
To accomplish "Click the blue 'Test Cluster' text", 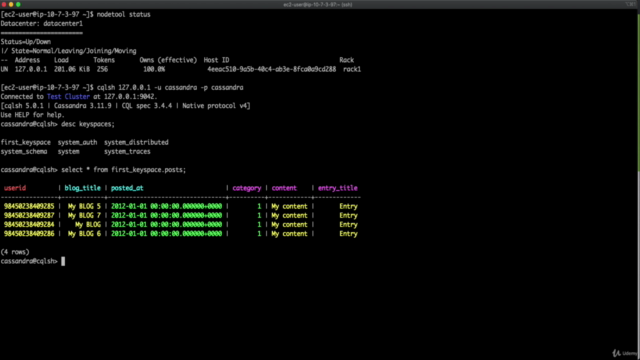I will 68,97.
